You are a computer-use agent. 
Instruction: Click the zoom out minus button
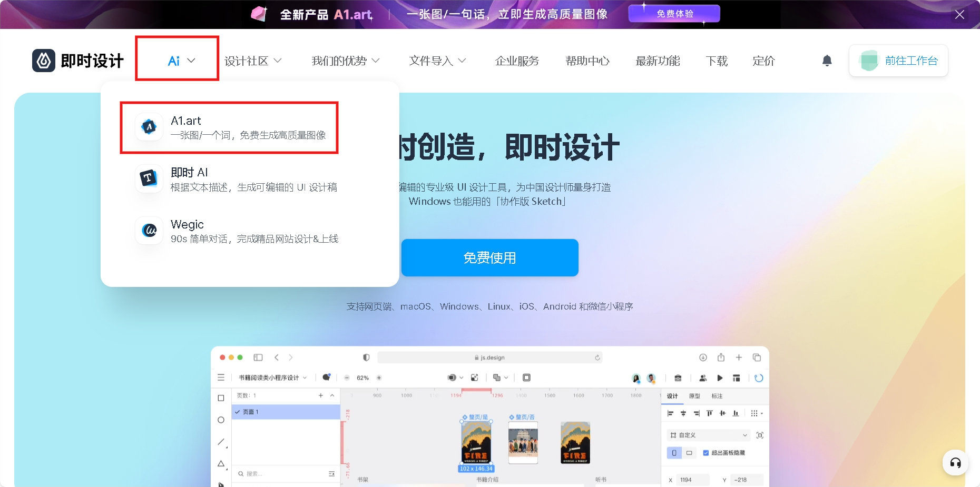(x=347, y=377)
